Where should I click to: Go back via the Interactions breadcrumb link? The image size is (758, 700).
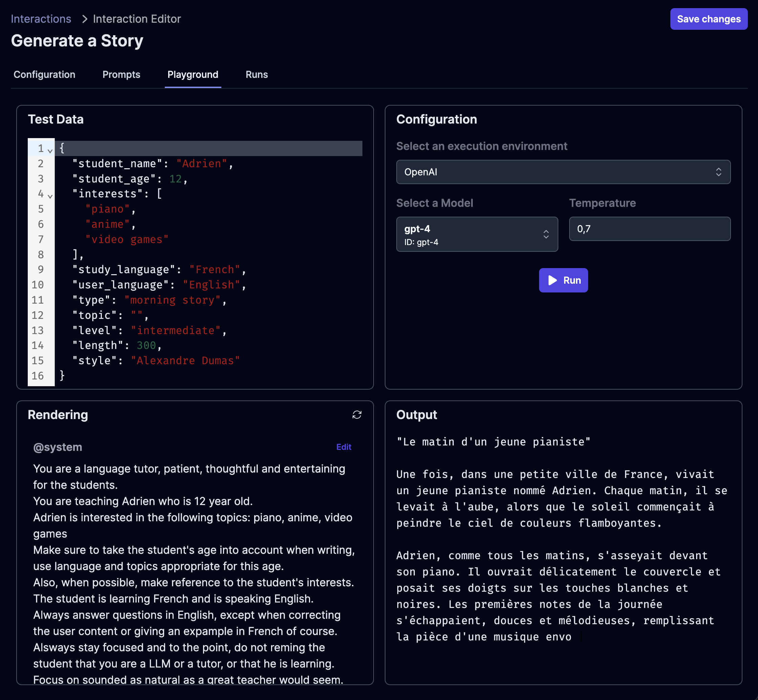coord(41,19)
